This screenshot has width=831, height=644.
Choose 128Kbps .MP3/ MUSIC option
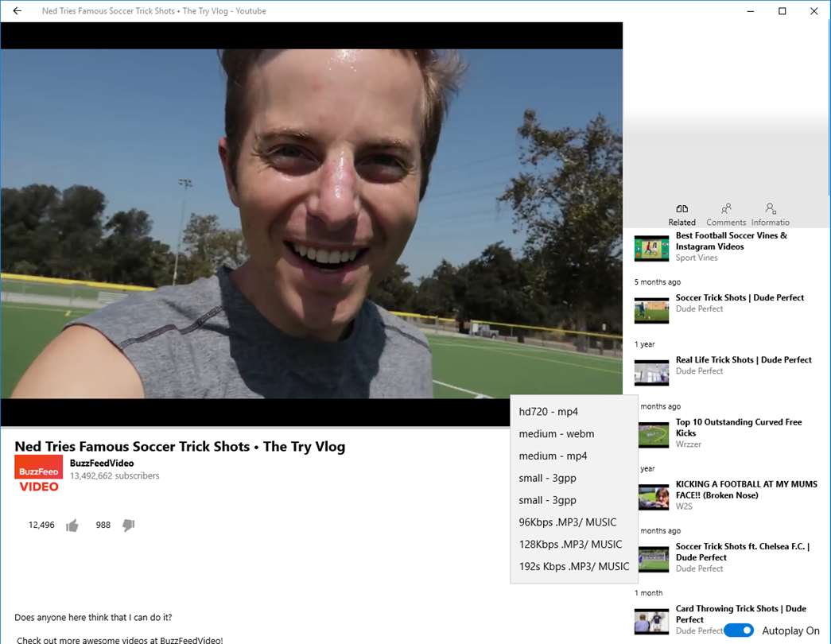pos(573,545)
